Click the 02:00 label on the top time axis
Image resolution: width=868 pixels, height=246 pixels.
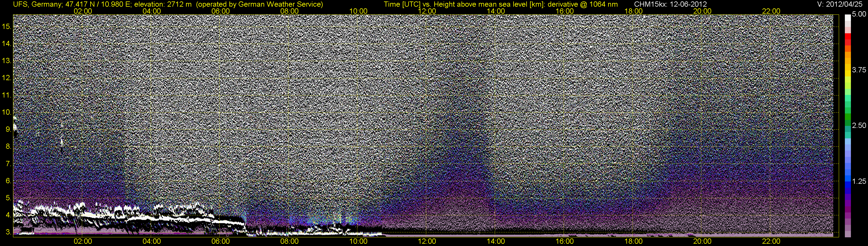pyautogui.click(x=83, y=11)
